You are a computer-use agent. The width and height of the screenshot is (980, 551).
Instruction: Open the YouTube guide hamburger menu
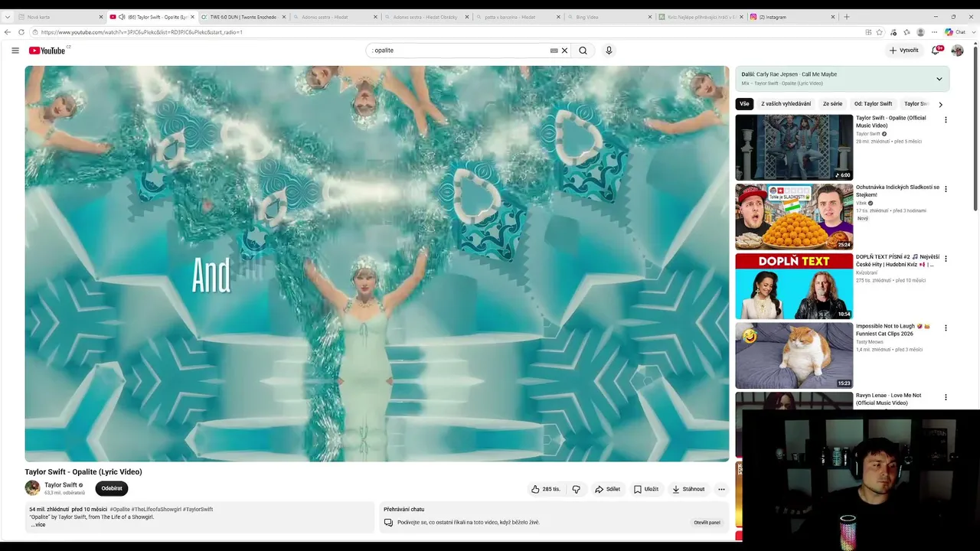15,51
